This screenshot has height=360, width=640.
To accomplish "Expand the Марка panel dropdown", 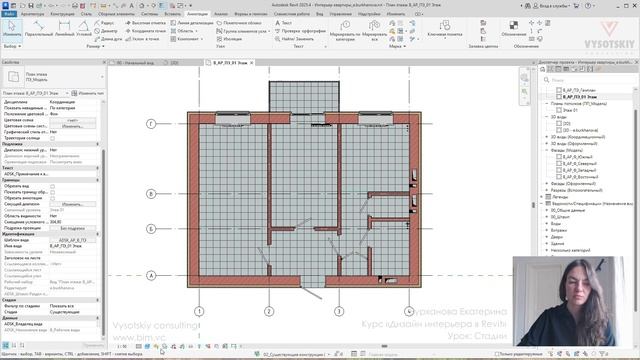I will (x=397, y=47).
